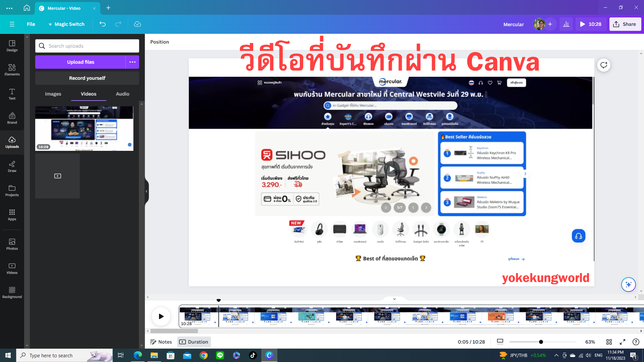Open TikTok from taskbar

[253, 355]
